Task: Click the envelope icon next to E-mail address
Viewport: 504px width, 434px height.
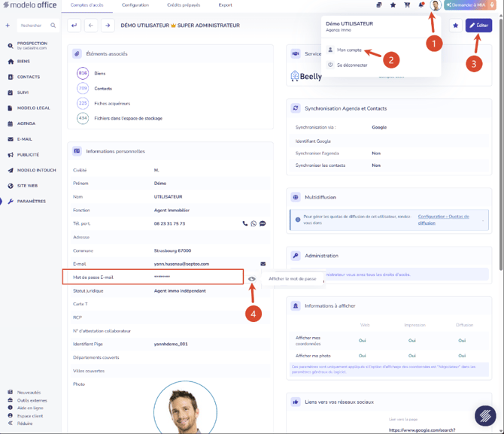Action: click(263, 263)
